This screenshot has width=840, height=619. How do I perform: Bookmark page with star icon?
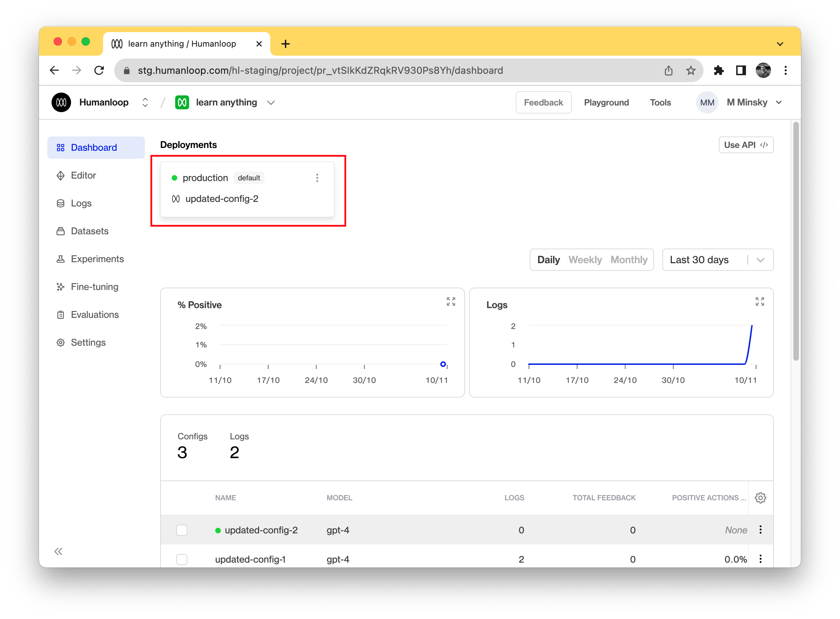click(691, 70)
